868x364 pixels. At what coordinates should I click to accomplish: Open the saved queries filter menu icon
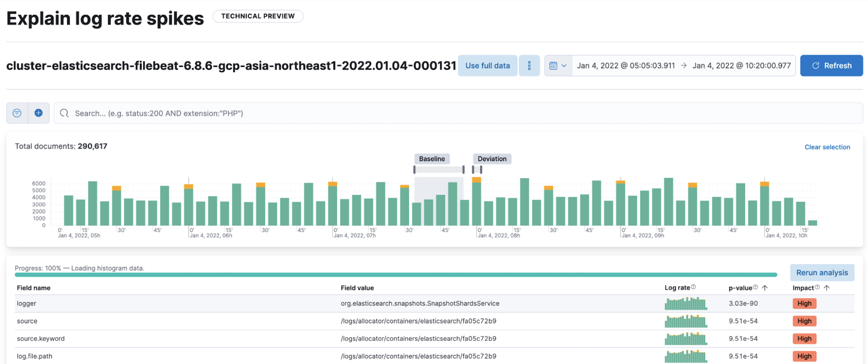click(x=17, y=113)
